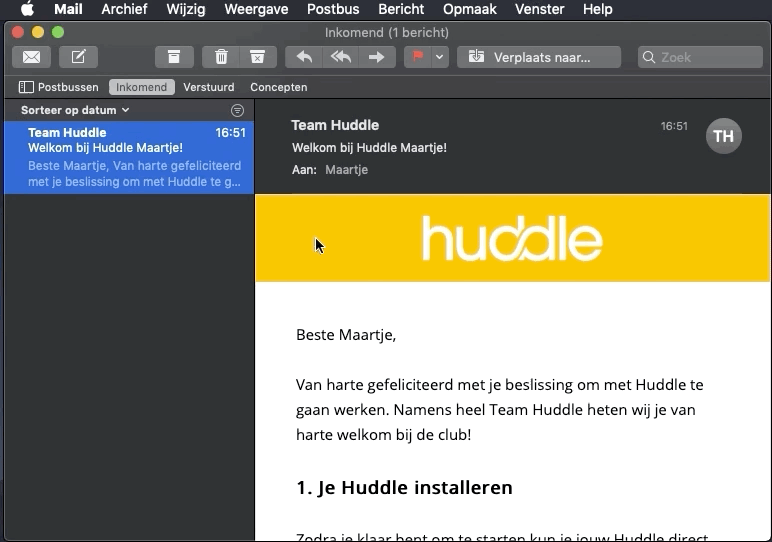Click the TH sender avatar
772x542 pixels.
pos(723,136)
